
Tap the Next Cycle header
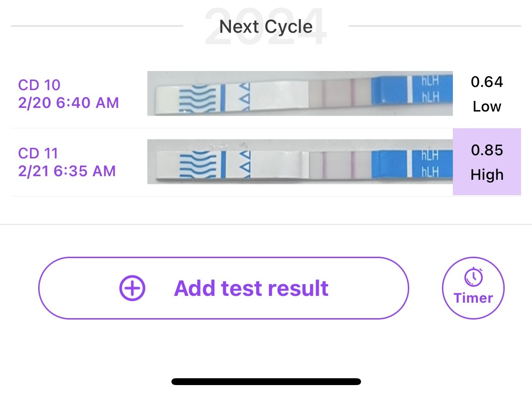tap(266, 27)
